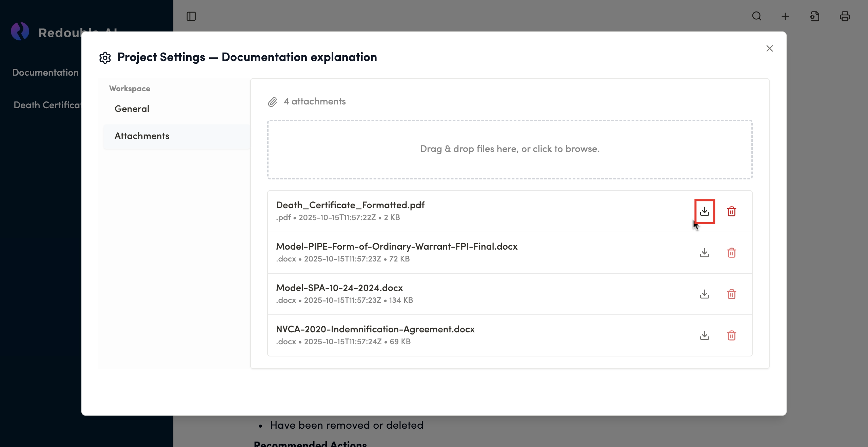Click the plus icon in toolbar
Image resolution: width=868 pixels, height=447 pixels.
tap(785, 16)
